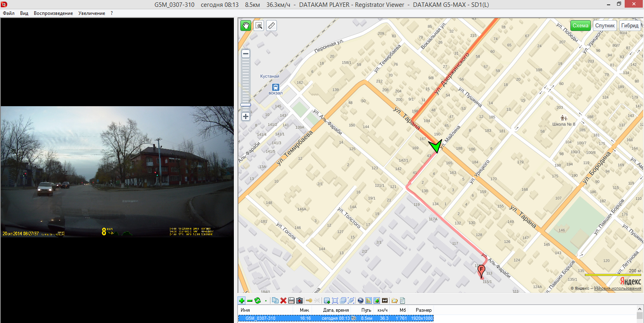
Task: Click the globe Google Earth icon
Action: 361,300
